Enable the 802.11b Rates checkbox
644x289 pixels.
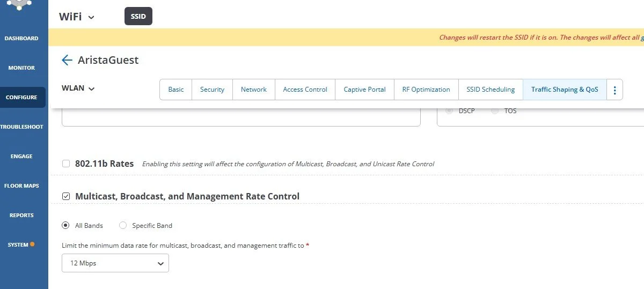(66, 164)
